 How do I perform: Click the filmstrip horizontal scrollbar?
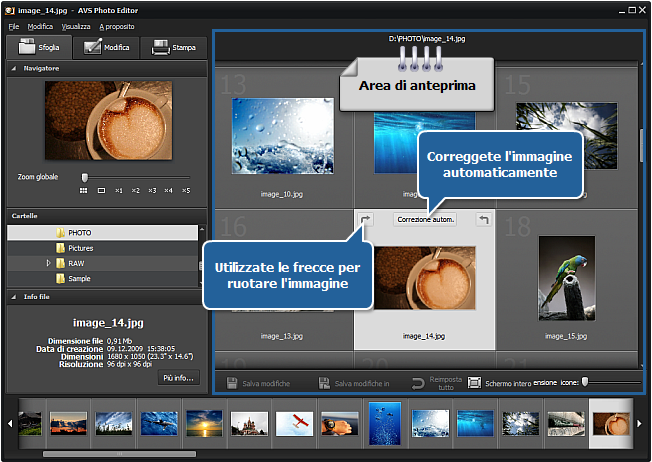119,454
